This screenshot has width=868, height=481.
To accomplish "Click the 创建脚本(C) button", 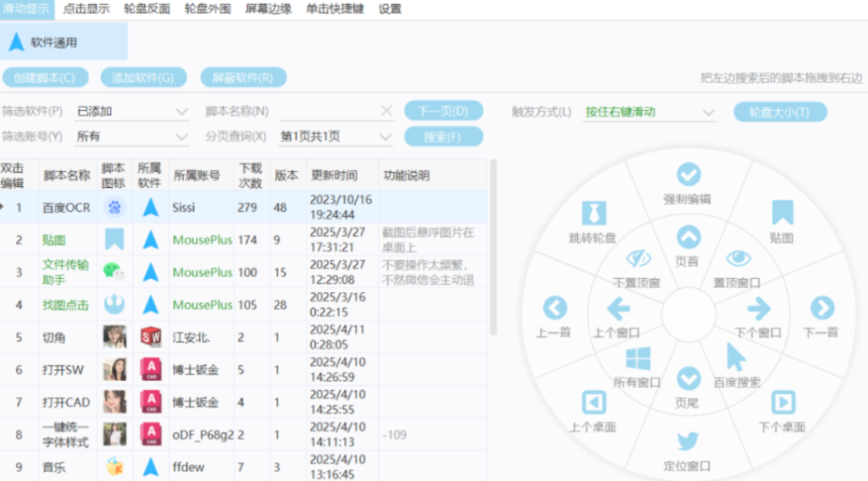I will (x=45, y=78).
